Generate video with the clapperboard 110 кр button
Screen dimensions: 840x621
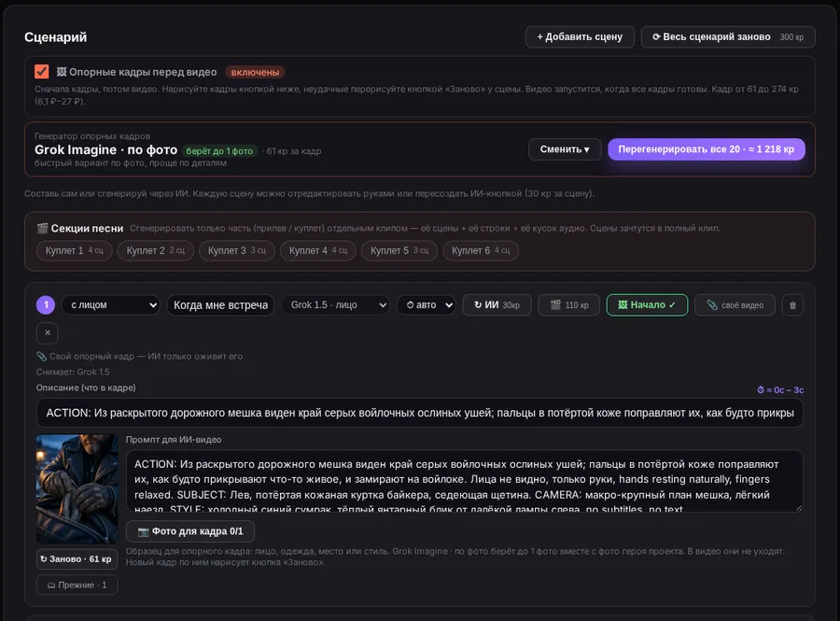click(x=569, y=304)
